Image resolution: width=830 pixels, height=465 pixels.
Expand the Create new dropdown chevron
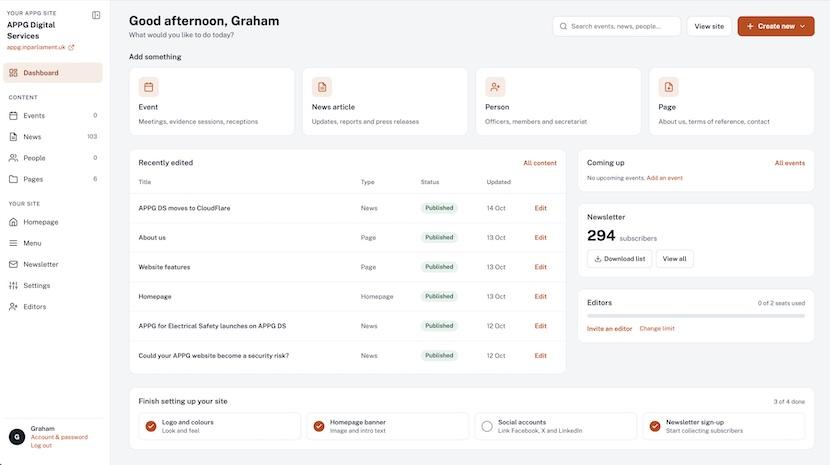(x=802, y=26)
